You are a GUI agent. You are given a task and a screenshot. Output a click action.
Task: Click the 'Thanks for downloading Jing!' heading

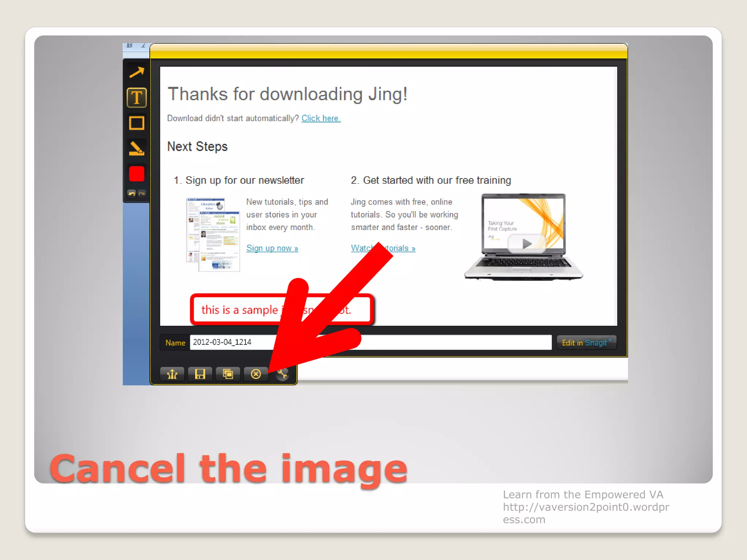tap(287, 94)
